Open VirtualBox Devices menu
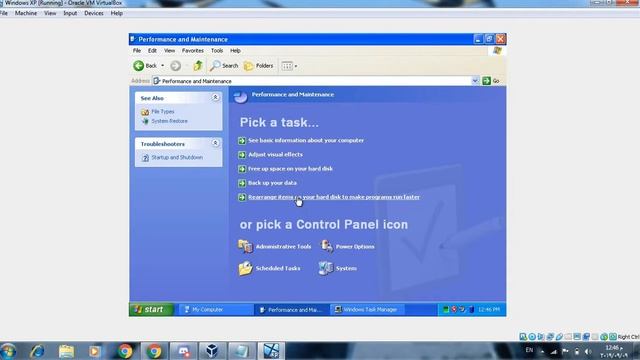Image resolution: width=640 pixels, height=360 pixels. tap(94, 13)
